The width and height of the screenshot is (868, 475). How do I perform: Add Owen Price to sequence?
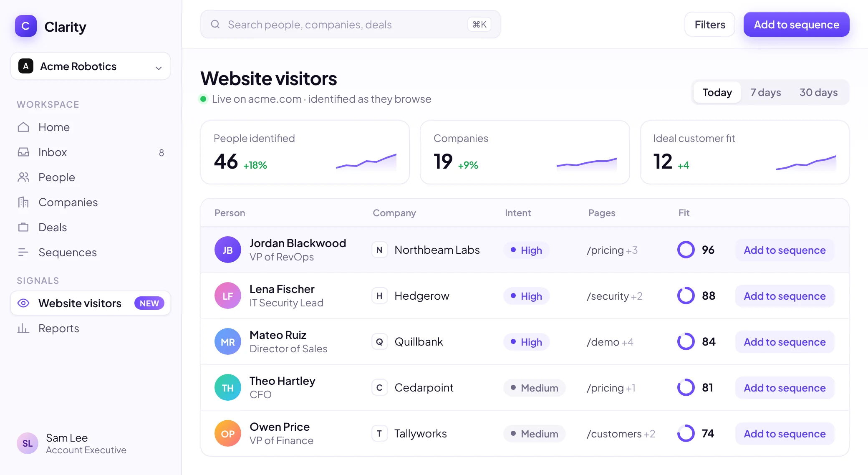tap(785, 434)
